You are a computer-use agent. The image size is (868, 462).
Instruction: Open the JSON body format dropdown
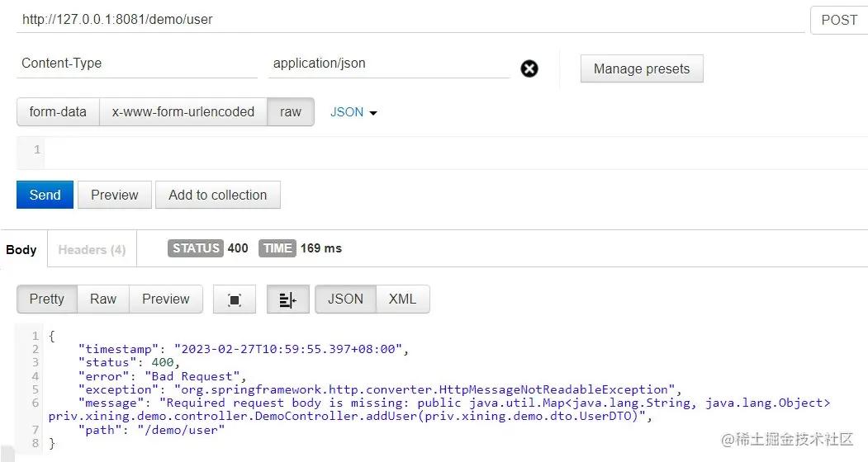(353, 112)
